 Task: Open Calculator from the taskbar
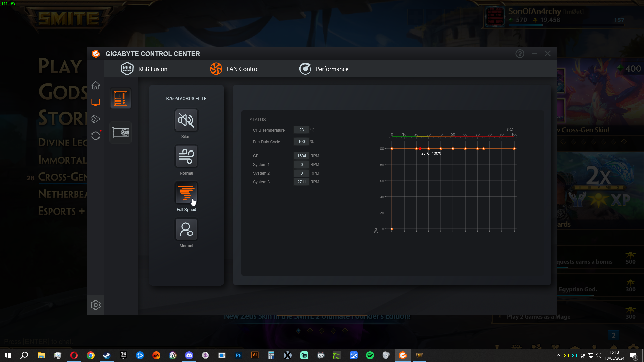[271, 355]
